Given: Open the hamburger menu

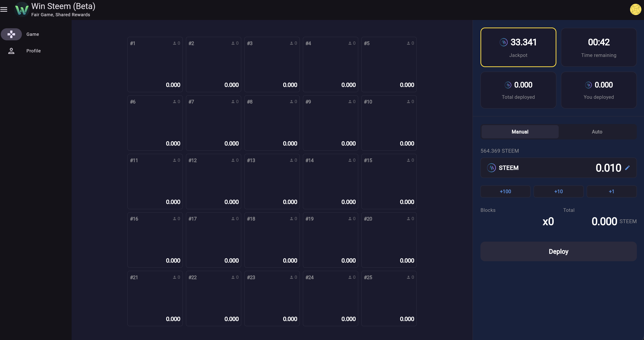Looking at the screenshot, I should pyautogui.click(x=4, y=9).
